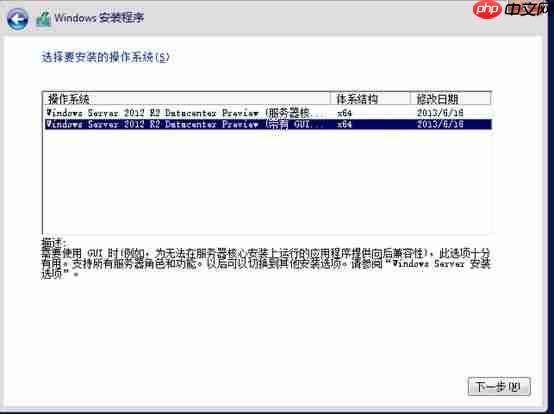Click the 2013/6/18 date in the 服务器核心 row
The height and width of the screenshot is (414, 554).
tap(440, 113)
